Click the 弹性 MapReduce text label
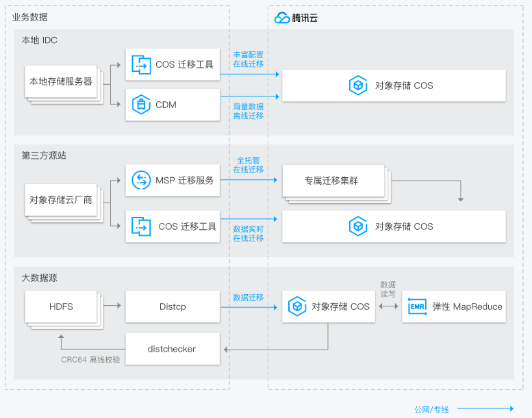The width and height of the screenshot is (532, 418). tap(467, 306)
